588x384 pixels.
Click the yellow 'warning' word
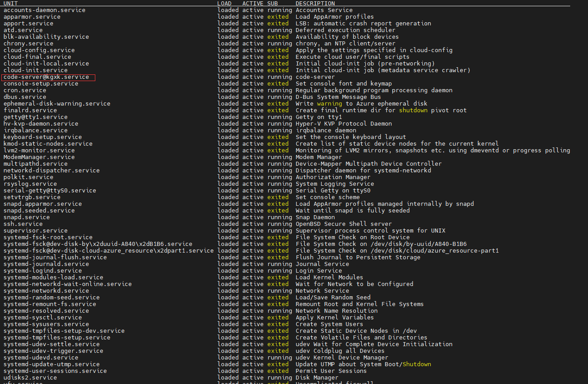[330, 104]
